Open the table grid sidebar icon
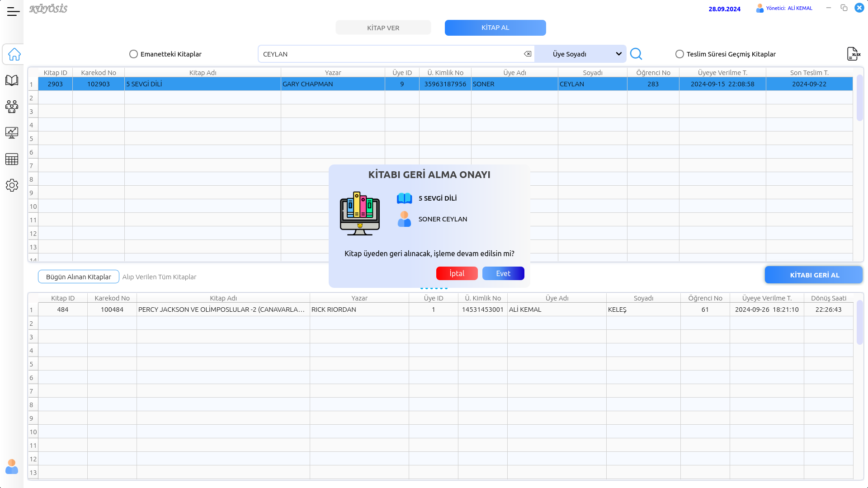Screen dimensions: 868x488 (x=12, y=159)
